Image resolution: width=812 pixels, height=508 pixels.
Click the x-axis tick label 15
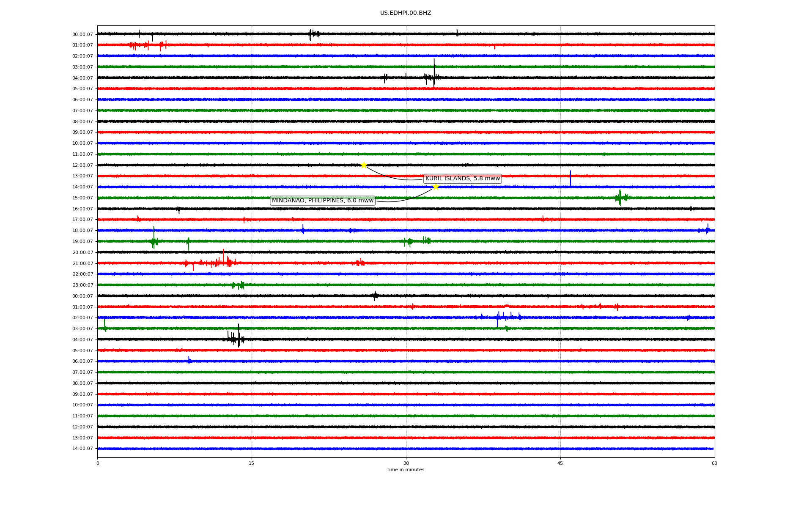tap(252, 463)
